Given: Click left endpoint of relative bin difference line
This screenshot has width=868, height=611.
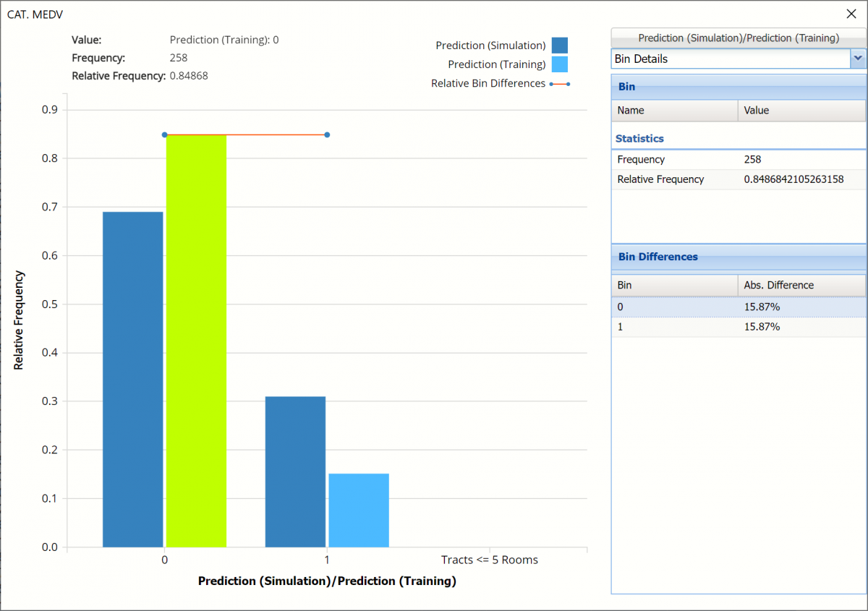Looking at the screenshot, I should coord(165,134).
